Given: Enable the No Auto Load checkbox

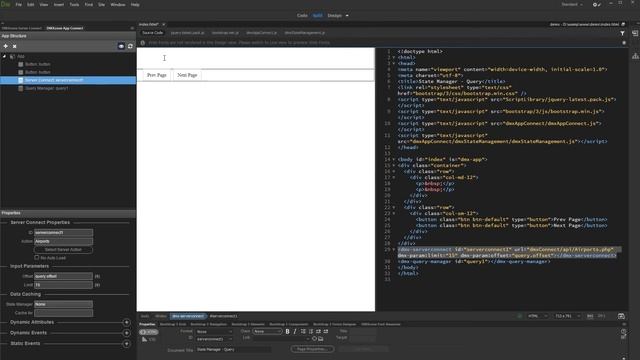Looking at the screenshot, I should (37, 258).
